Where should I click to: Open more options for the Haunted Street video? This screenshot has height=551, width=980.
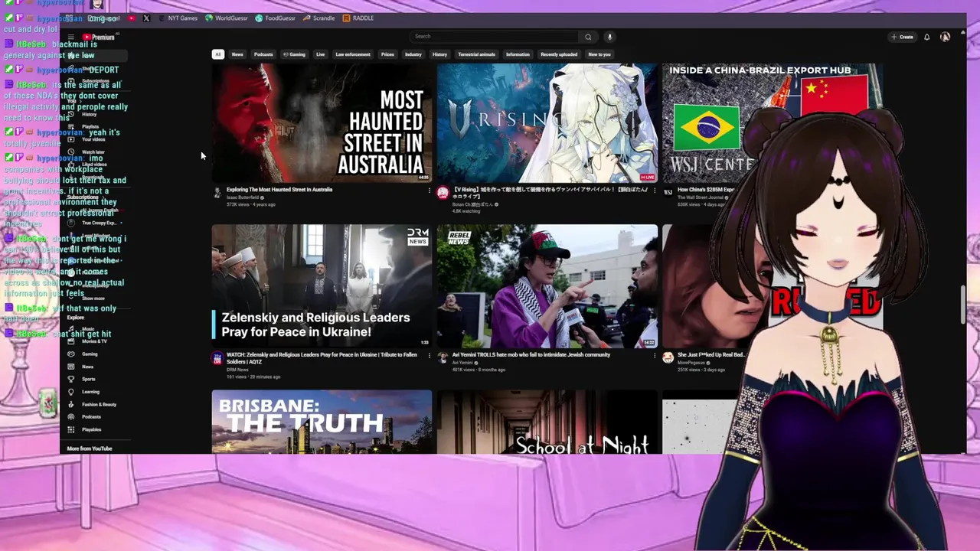pos(429,191)
